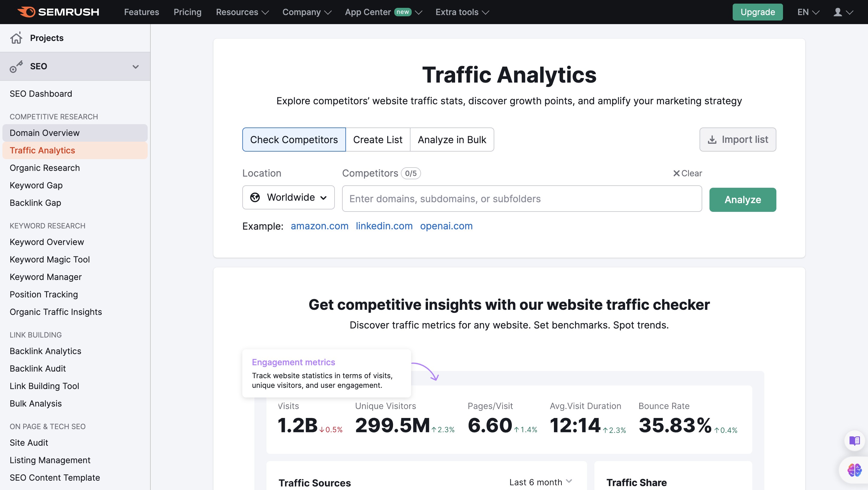Click the Clear X icon above competitors field
868x490 pixels.
pos(676,173)
